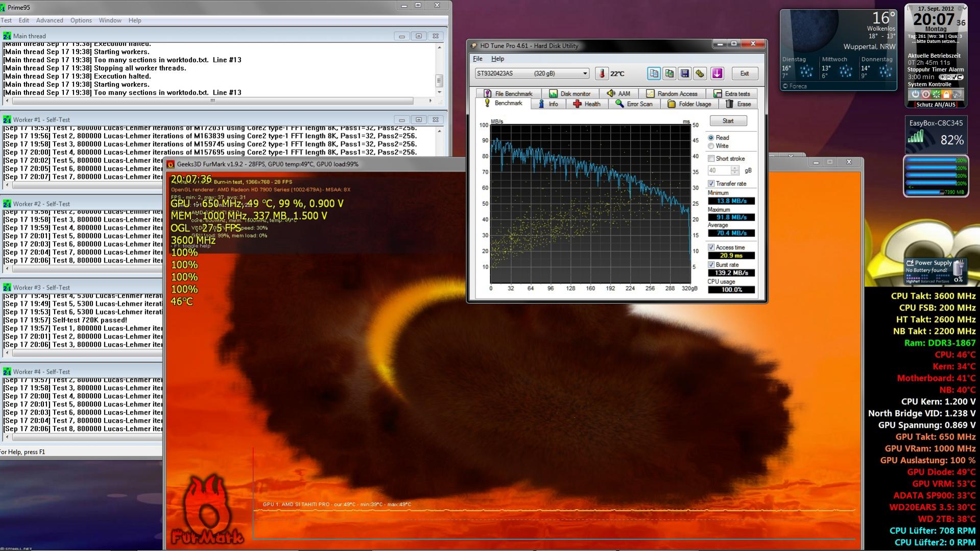
Task: Select the Write radio button
Action: pyautogui.click(x=711, y=146)
